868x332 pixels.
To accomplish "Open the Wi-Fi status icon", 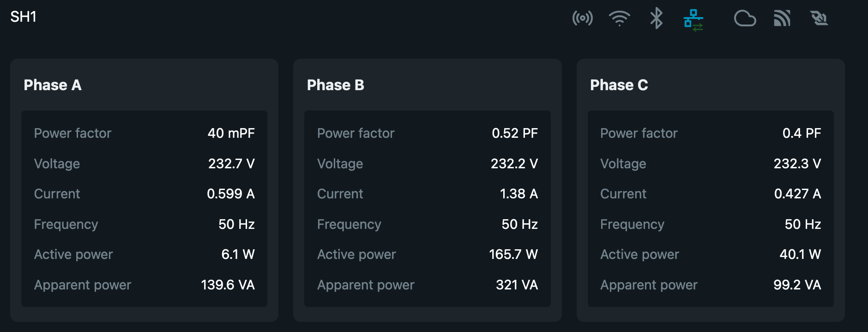I will point(619,18).
